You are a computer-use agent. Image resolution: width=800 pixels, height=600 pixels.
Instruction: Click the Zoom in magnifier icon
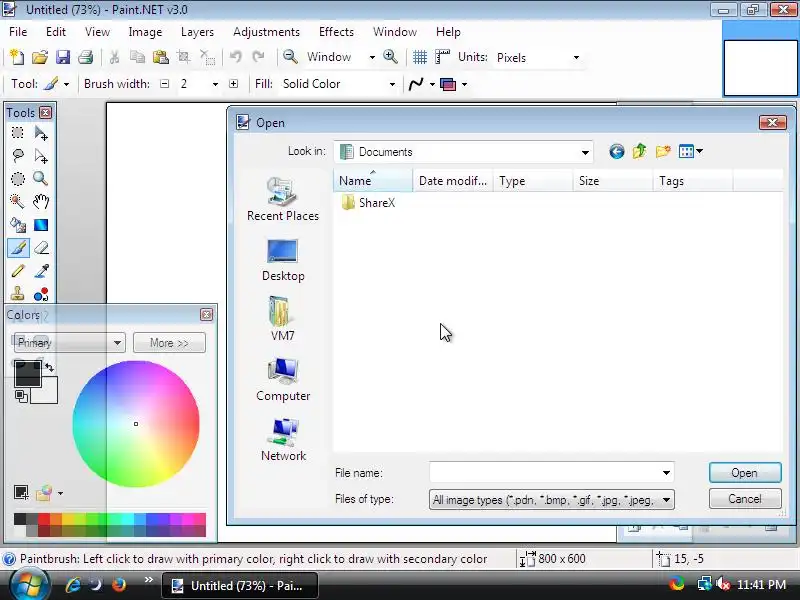[x=390, y=57]
